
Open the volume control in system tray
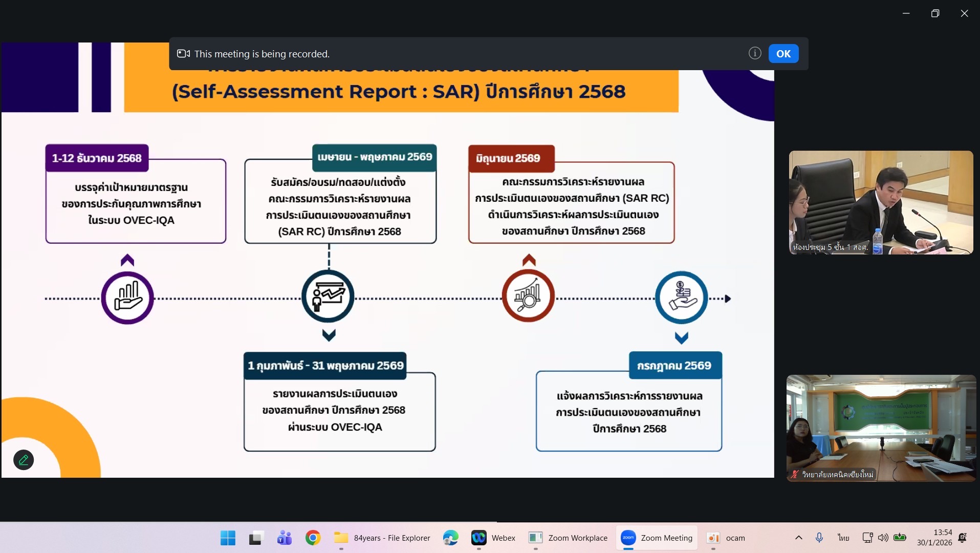click(883, 538)
